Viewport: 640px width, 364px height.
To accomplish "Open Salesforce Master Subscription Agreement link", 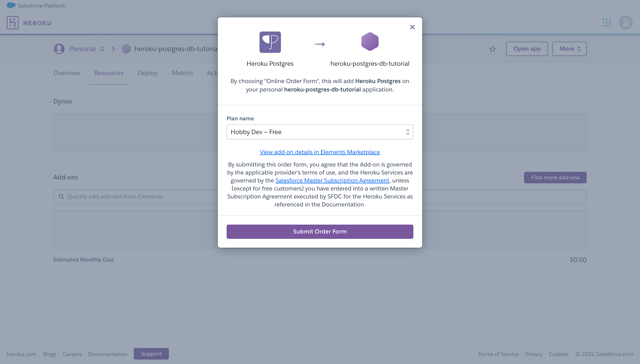I will click(x=332, y=181).
